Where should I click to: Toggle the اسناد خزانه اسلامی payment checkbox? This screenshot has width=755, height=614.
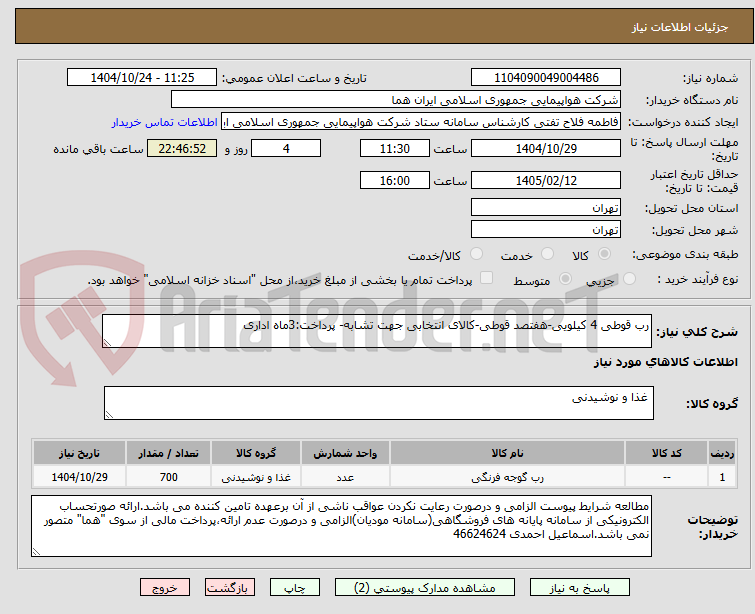click(x=487, y=277)
